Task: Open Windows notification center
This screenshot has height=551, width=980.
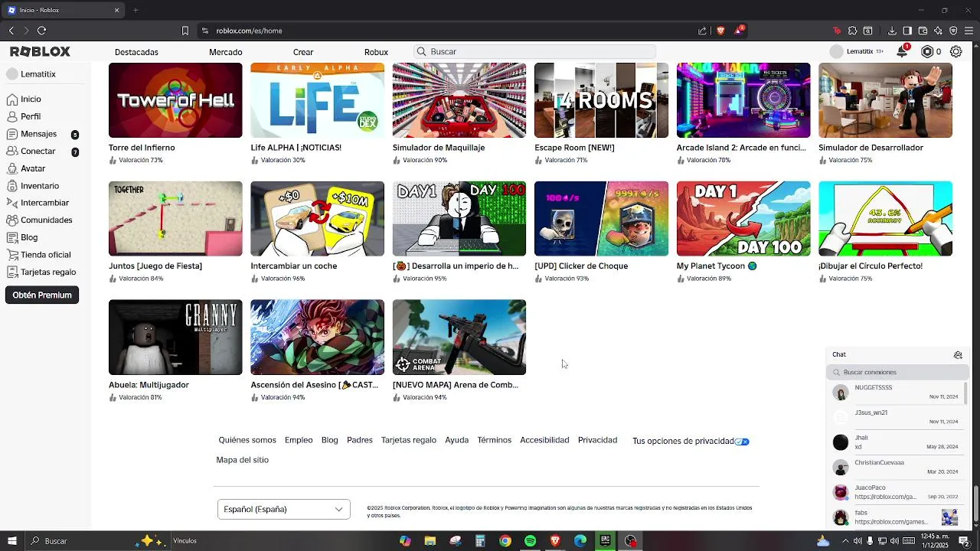Action: coord(964,541)
